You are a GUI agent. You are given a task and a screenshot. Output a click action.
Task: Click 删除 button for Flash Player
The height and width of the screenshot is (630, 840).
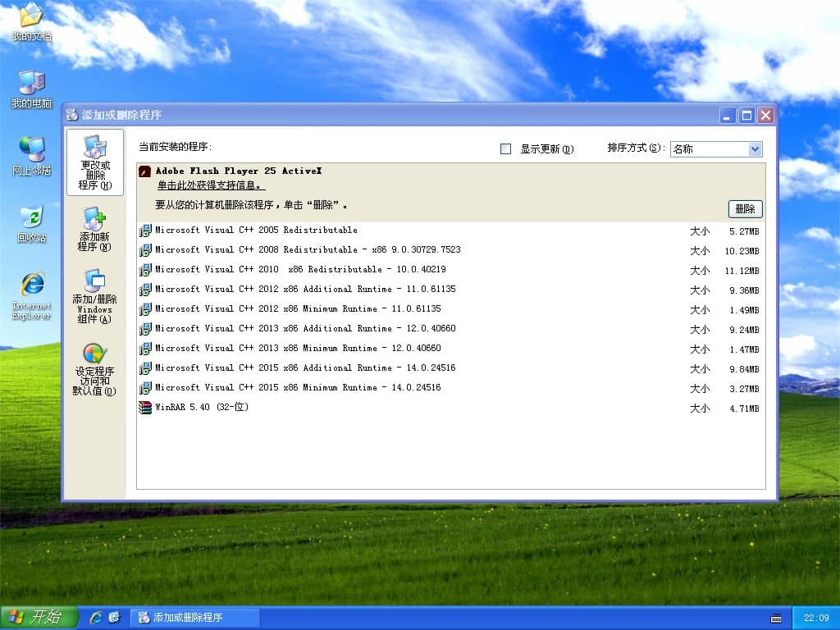click(x=745, y=209)
